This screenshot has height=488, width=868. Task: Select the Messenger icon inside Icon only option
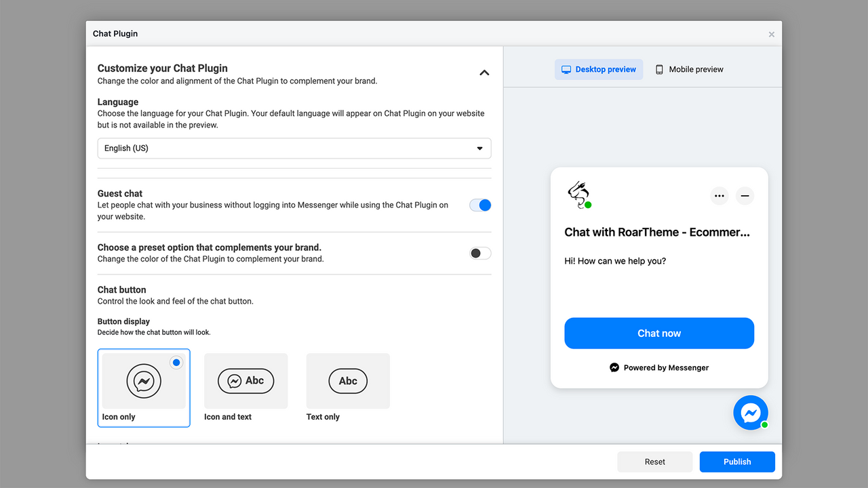point(143,381)
